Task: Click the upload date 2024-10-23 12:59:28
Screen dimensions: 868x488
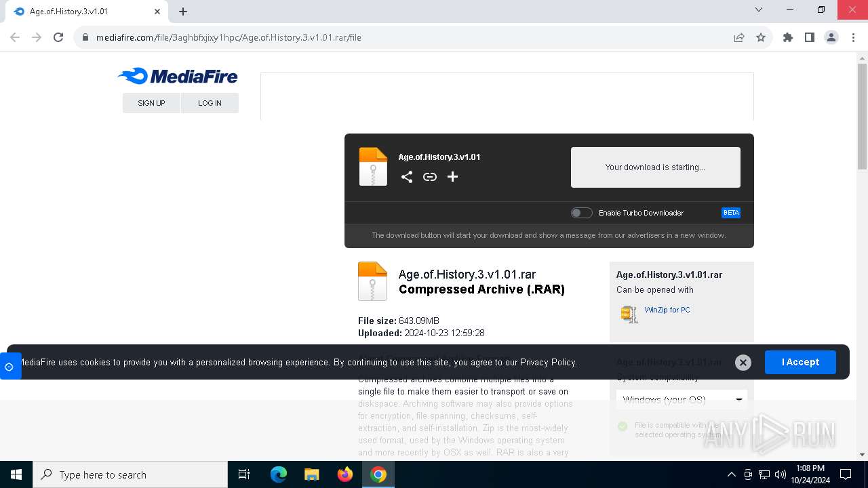Action: [444, 333]
